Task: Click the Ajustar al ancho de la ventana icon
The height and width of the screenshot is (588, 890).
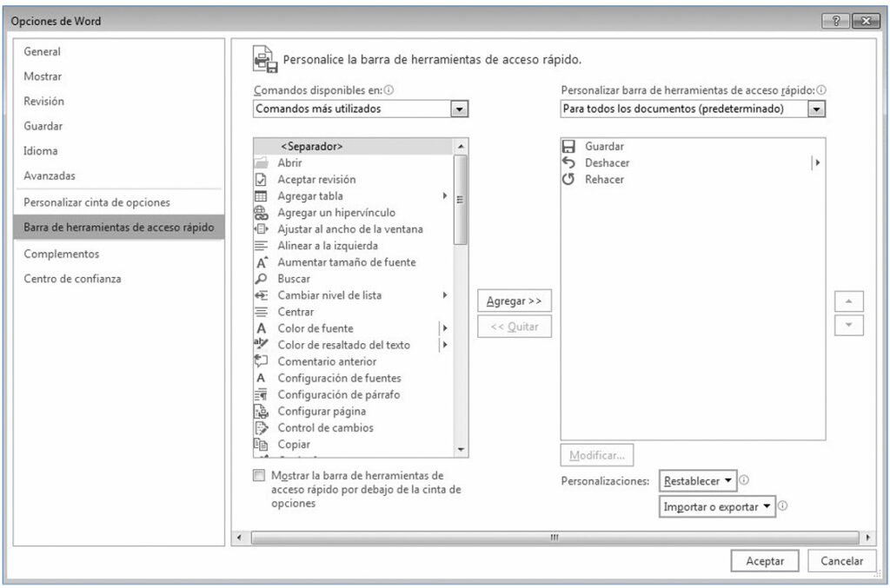Action: click(261, 229)
